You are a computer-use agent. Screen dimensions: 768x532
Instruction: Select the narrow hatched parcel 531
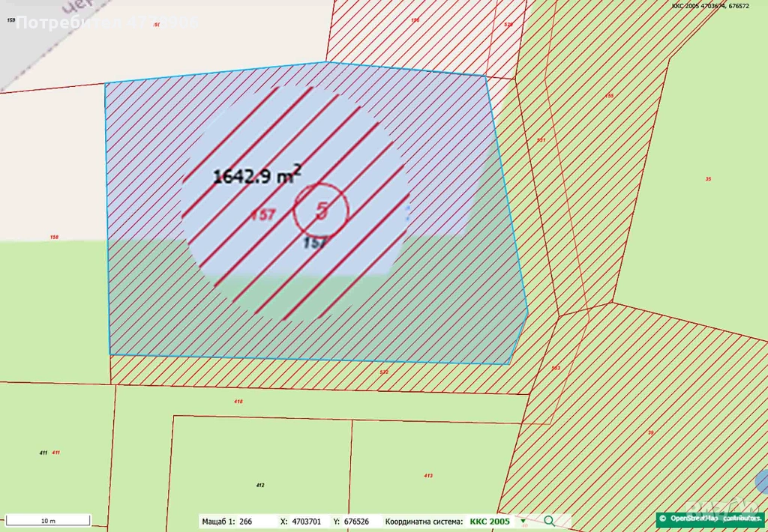pos(541,140)
